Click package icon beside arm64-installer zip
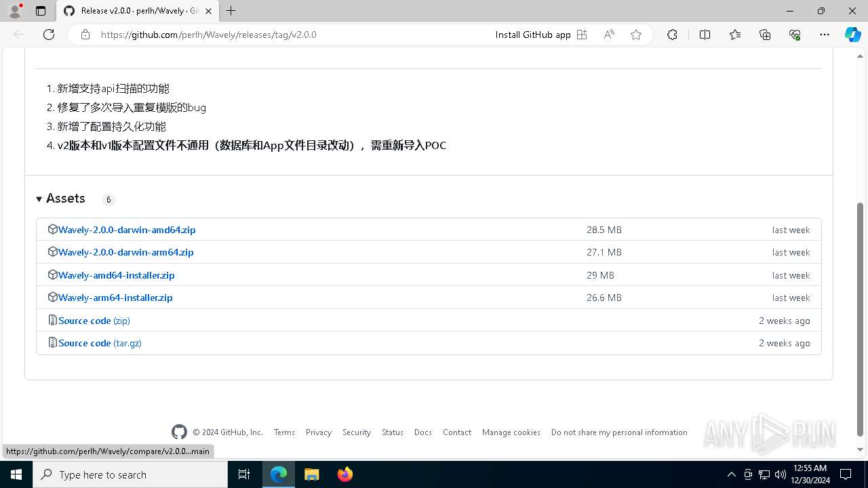 pyautogui.click(x=52, y=297)
